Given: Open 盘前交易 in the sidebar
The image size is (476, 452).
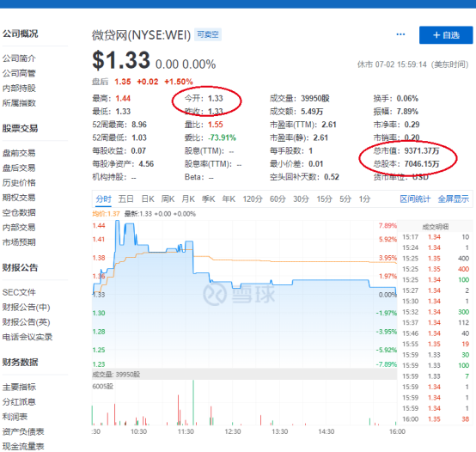Looking at the screenshot, I should [19, 153].
